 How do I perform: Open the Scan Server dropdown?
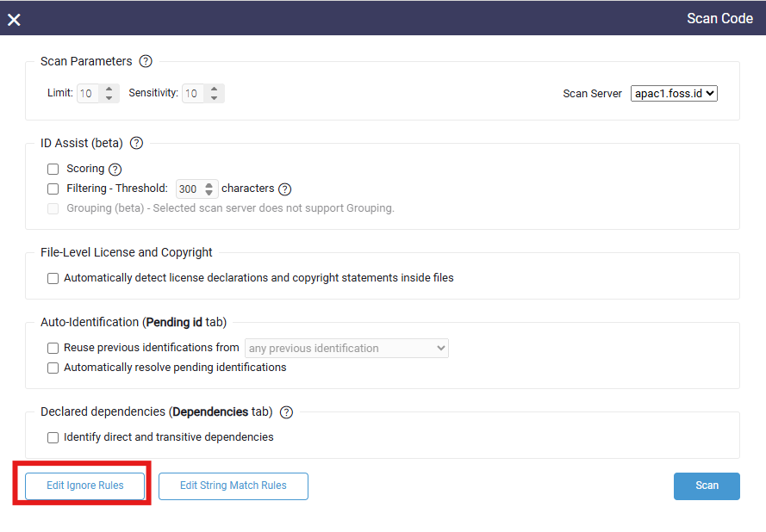[674, 93]
